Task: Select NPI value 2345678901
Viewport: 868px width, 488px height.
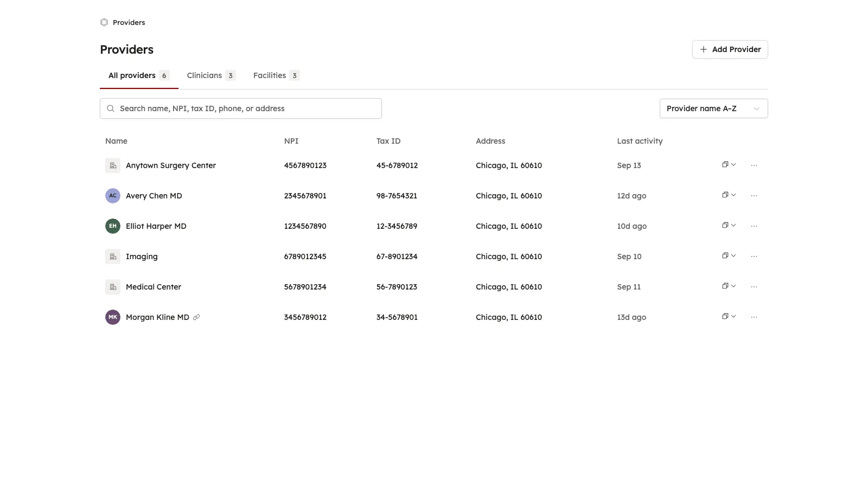Action: [x=305, y=196]
